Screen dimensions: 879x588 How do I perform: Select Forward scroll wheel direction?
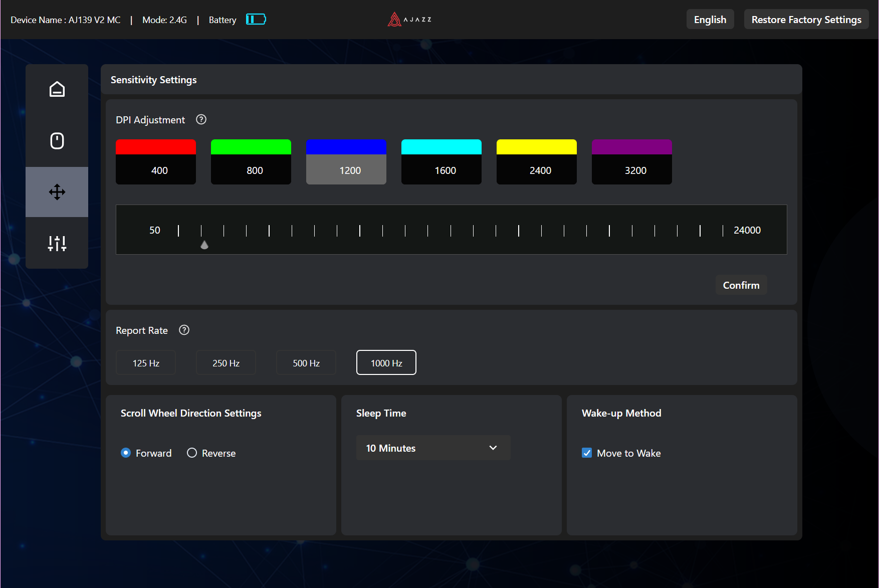126,453
